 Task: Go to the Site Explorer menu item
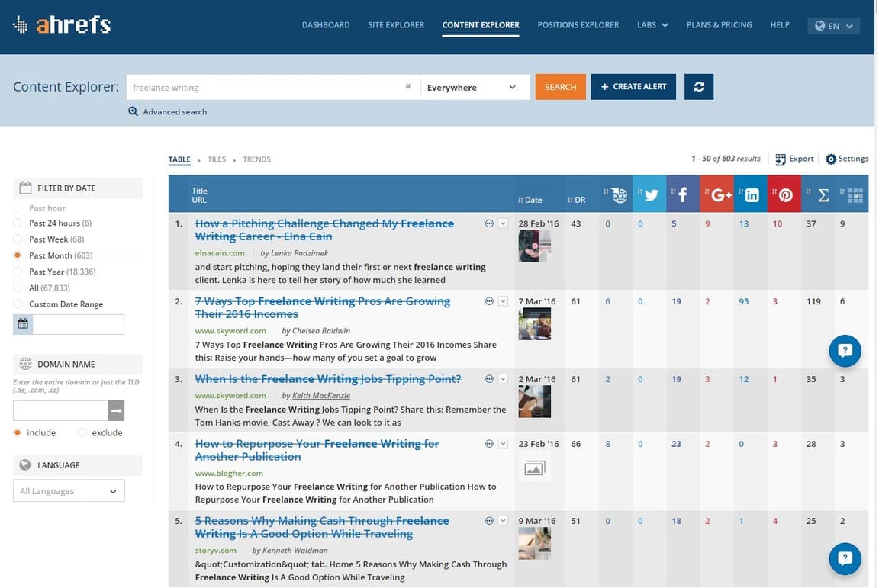tap(396, 25)
